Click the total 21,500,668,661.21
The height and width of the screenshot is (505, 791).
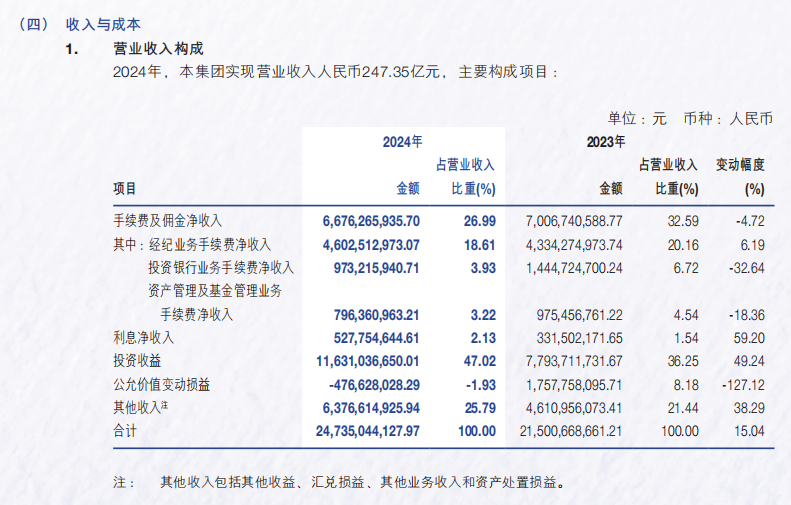[x=571, y=431]
